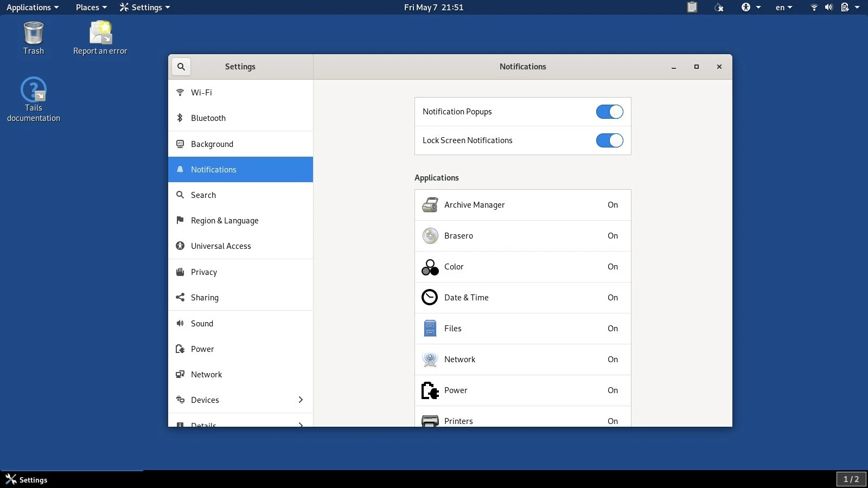868x488 pixels.
Task: Click the Region & Language flag icon
Action: [180, 221]
